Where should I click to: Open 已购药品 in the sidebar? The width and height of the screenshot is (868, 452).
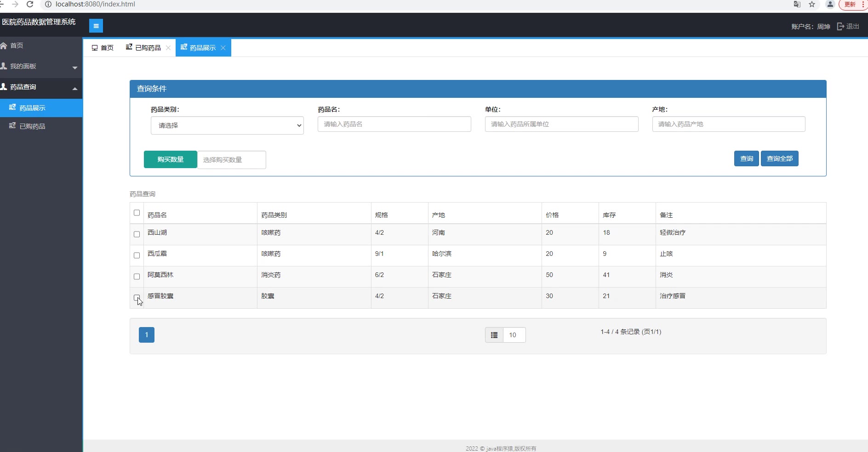[32, 126]
